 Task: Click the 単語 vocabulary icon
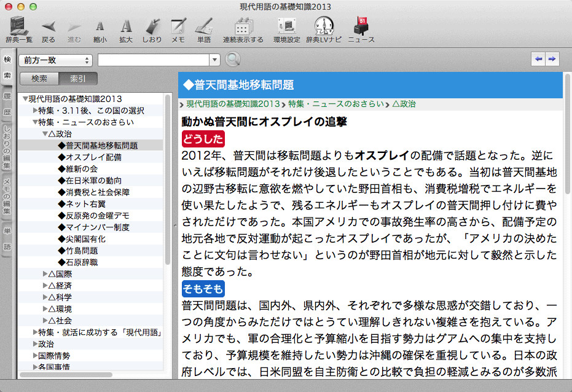pos(204,30)
